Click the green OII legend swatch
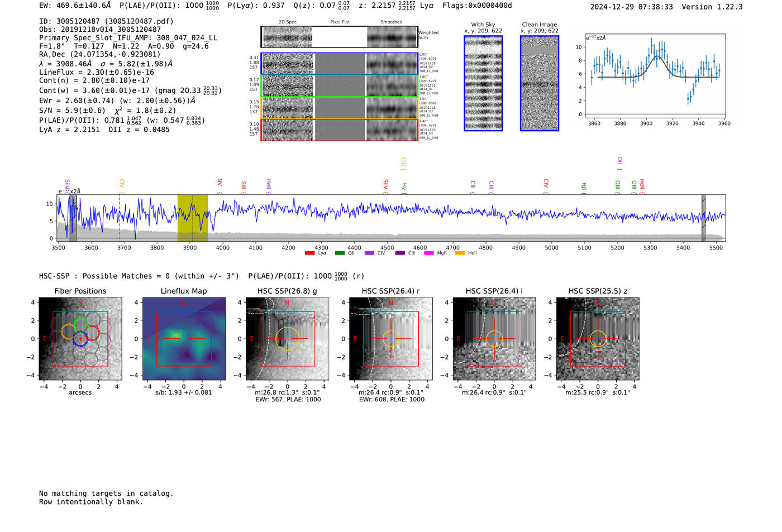Screen dimensions: 782x532 click(340, 253)
